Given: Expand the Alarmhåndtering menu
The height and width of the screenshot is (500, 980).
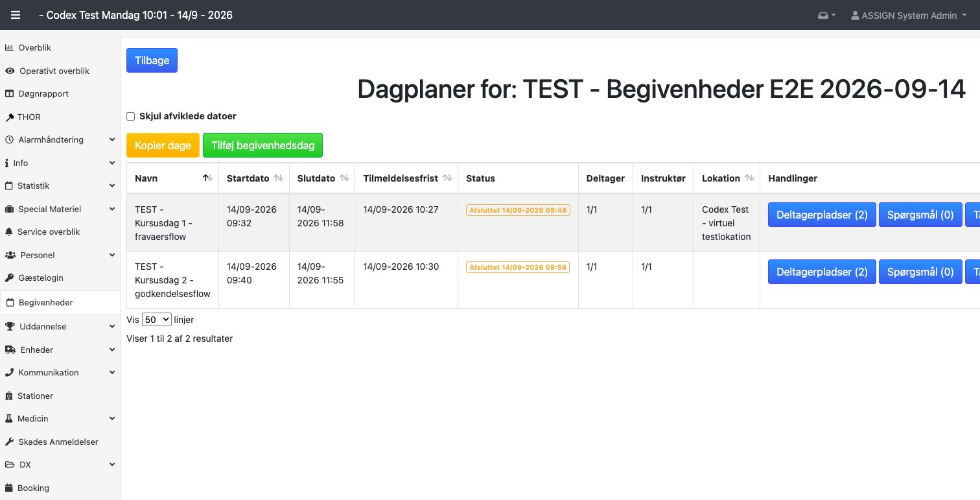Looking at the screenshot, I should pos(60,139).
